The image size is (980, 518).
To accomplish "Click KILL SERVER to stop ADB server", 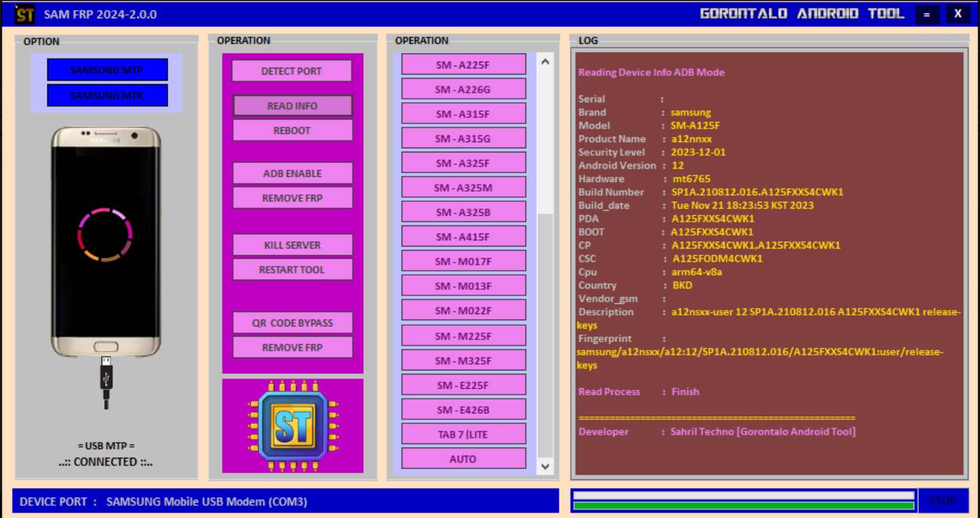I will (x=292, y=244).
